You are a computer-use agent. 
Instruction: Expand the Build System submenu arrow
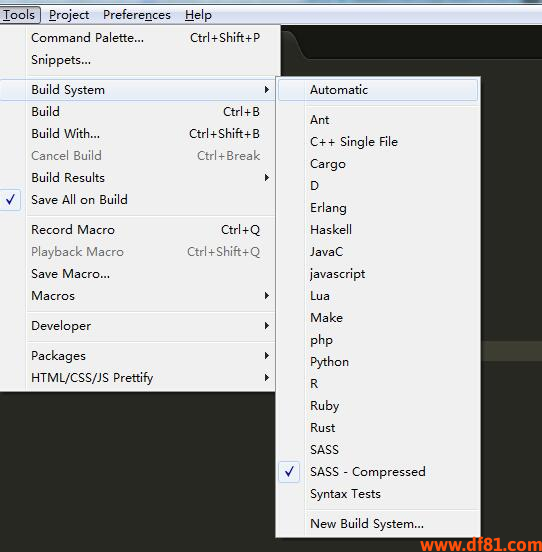click(x=267, y=90)
